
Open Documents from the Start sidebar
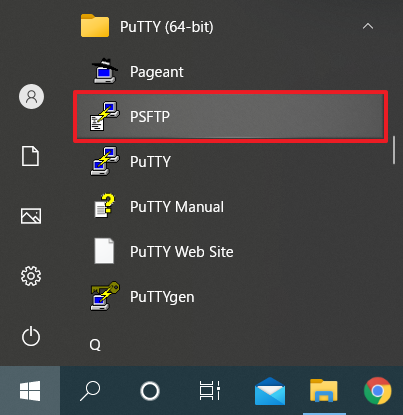[x=30, y=156]
